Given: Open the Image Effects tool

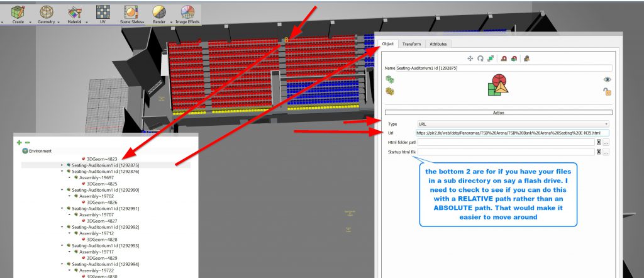Looking at the screenshot, I should [x=187, y=12].
